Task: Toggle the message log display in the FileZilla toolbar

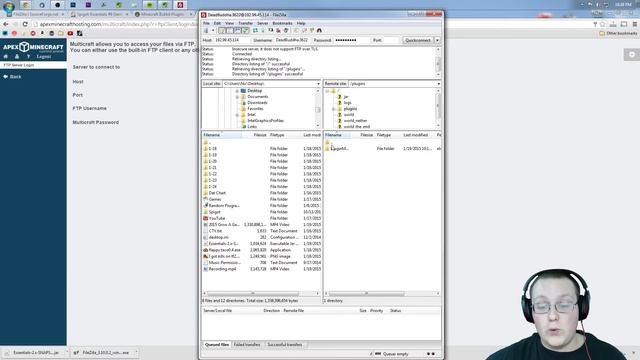Action: point(222,31)
